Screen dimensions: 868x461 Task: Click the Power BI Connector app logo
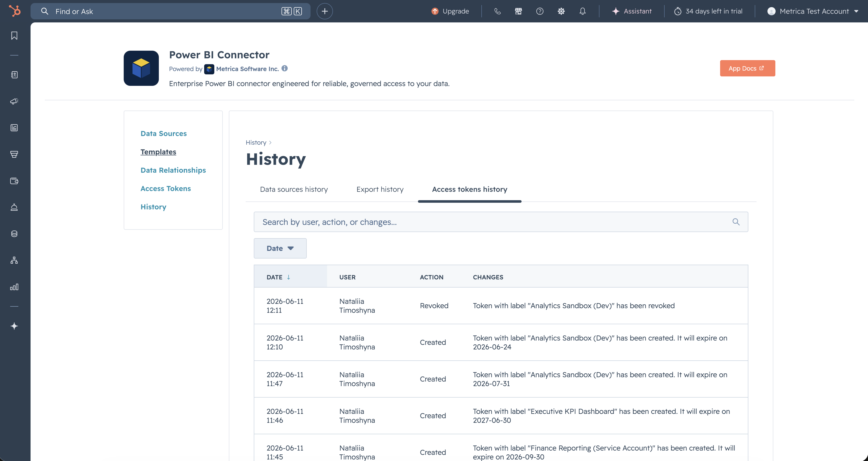click(141, 68)
